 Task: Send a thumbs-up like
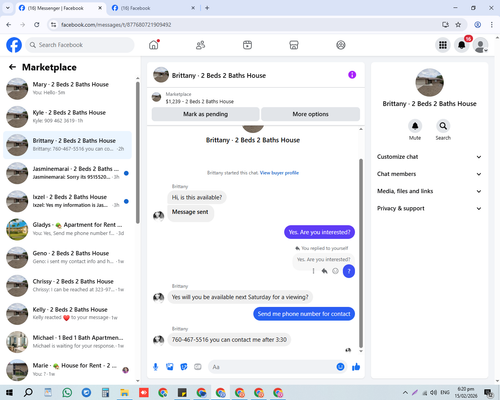[x=356, y=367]
